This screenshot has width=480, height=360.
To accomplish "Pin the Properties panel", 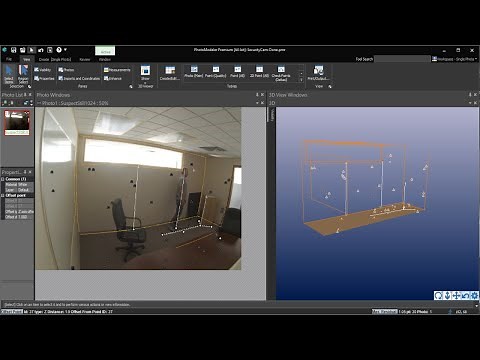I will click(25, 172).
